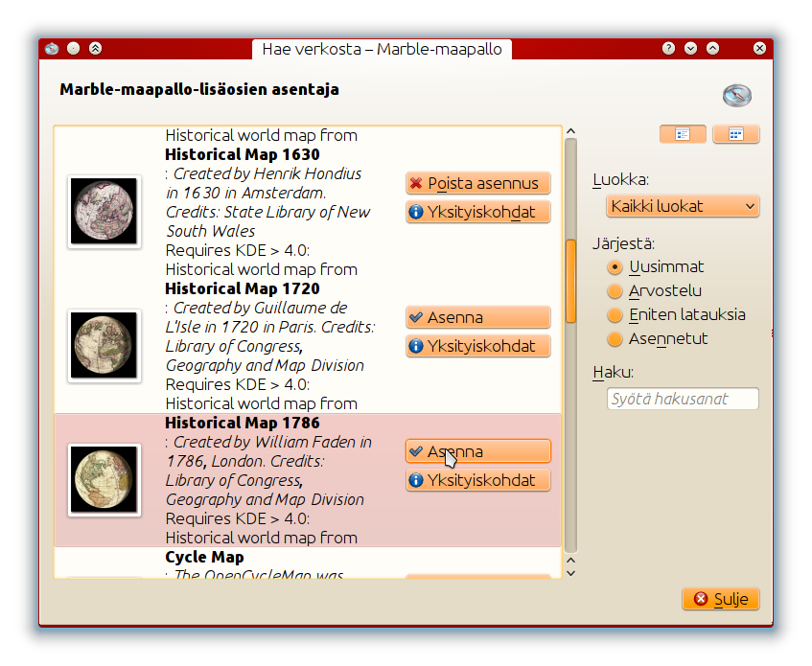812x666 pixels.
Task: Switch to details list view mode
Action: tap(683, 134)
